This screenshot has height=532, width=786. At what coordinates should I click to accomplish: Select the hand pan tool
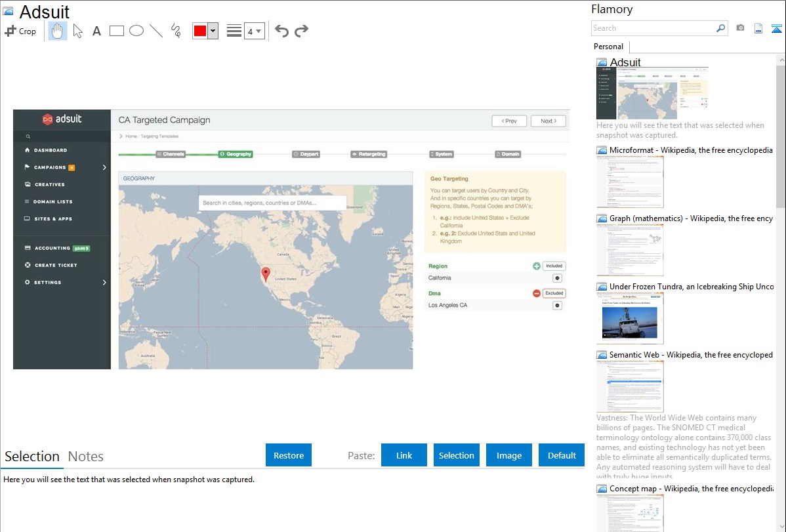(58, 31)
